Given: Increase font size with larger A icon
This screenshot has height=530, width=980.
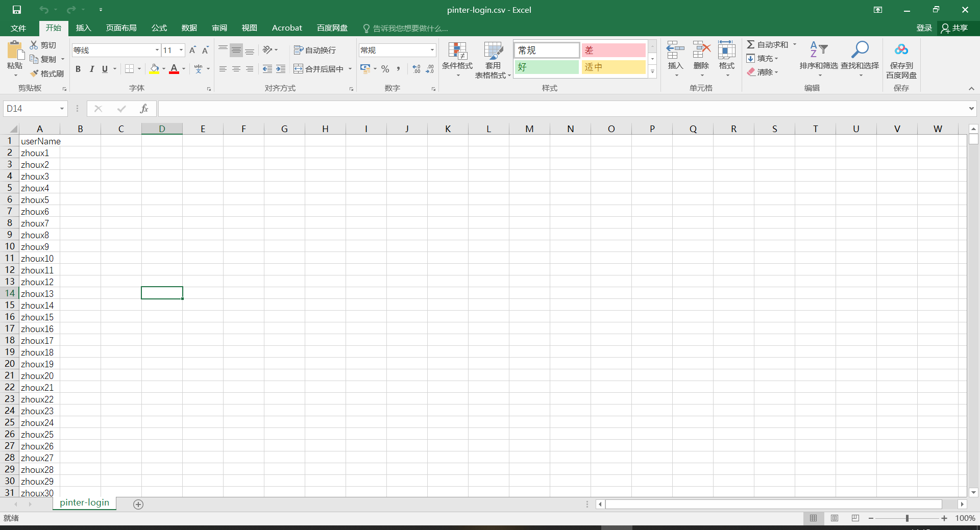Looking at the screenshot, I should tap(192, 50).
